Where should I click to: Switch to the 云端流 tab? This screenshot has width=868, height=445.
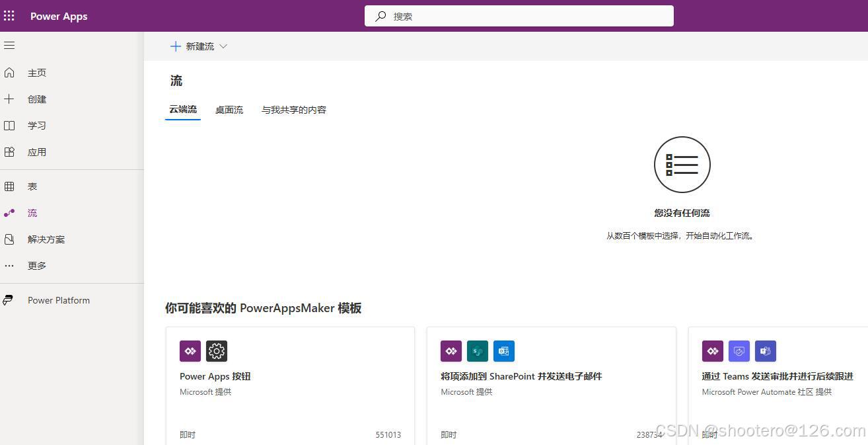click(183, 110)
